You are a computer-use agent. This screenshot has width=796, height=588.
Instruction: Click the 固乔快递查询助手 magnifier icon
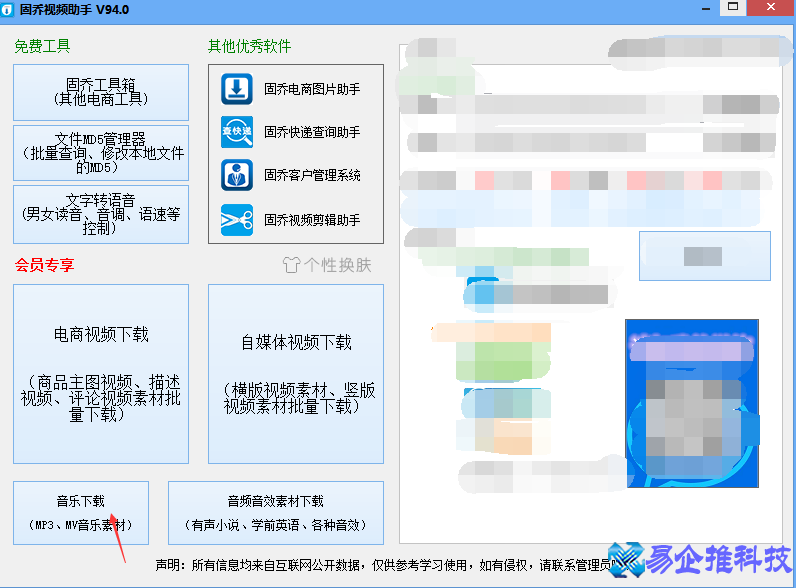coord(237,132)
